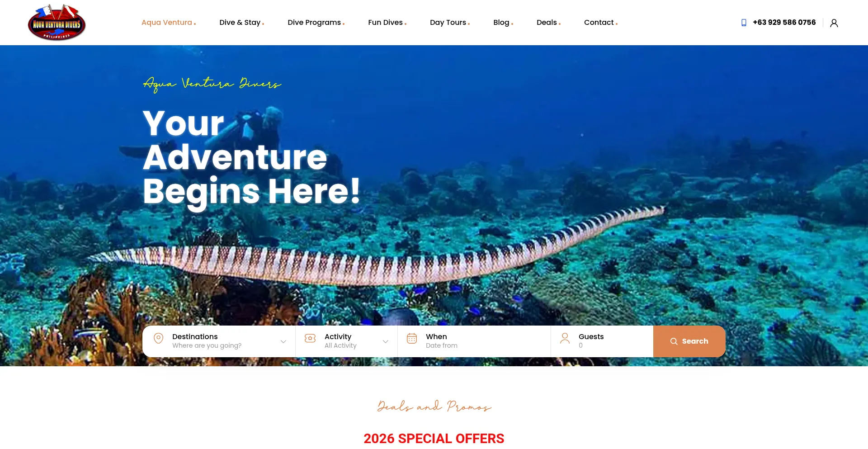
Task: Expand the Activity dropdown chevron
Action: pyautogui.click(x=386, y=341)
